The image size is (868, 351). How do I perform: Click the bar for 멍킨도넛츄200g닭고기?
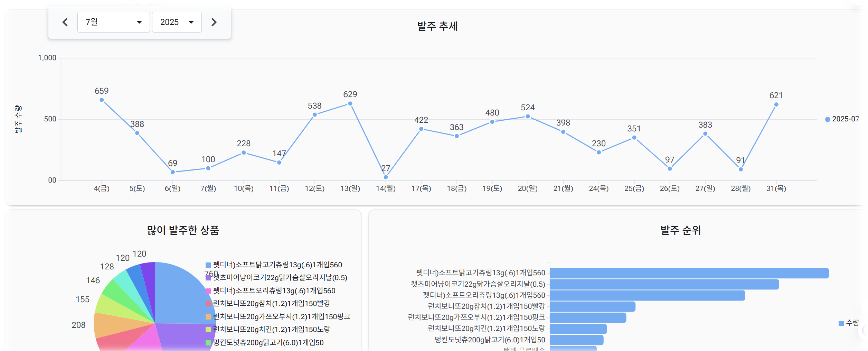tap(576, 340)
